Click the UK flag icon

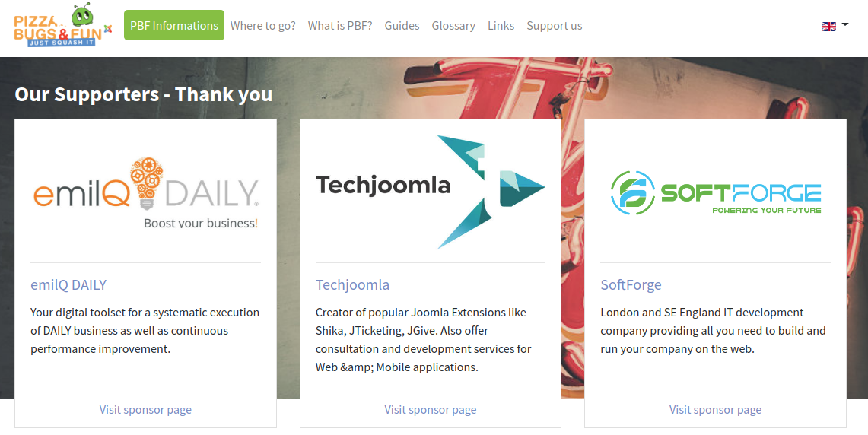click(x=829, y=27)
